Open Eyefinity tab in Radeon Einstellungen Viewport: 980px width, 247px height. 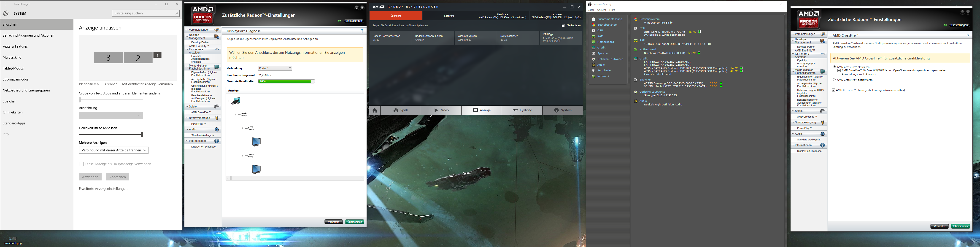pyautogui.click(x=522, y=110)
